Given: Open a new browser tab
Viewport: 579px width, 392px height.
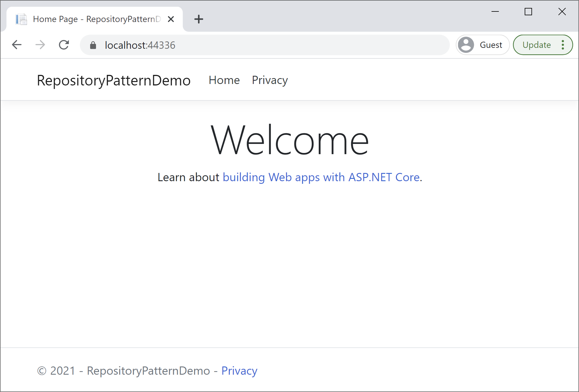Looking at the screenshot, I should coord(199,19).
